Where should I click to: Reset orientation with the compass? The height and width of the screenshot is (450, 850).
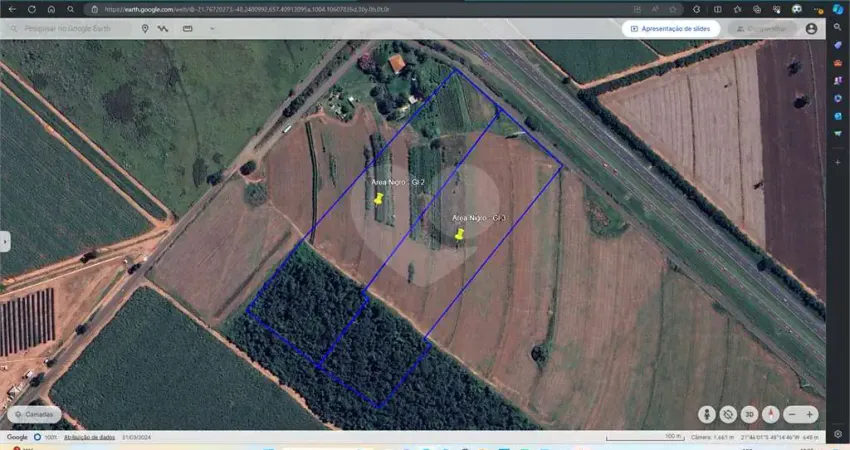[x=770, y=414]
